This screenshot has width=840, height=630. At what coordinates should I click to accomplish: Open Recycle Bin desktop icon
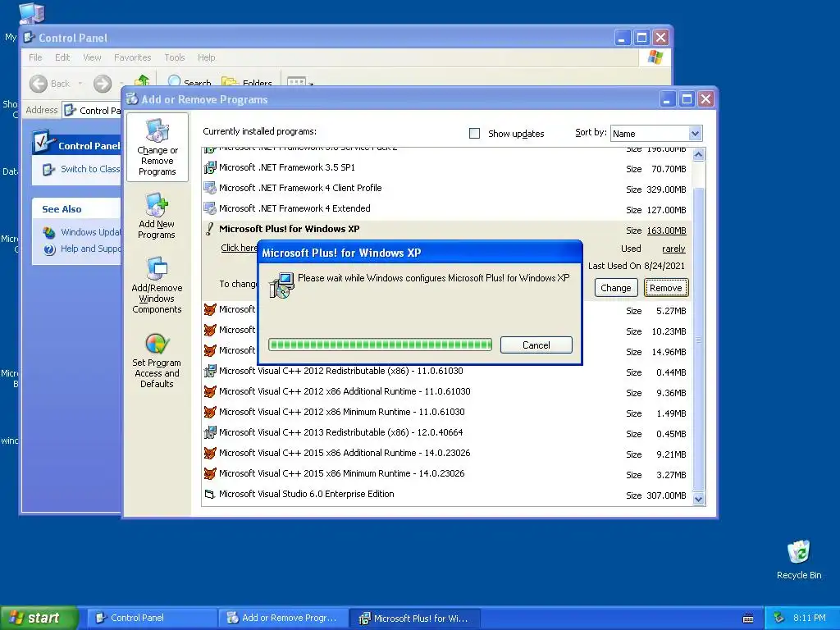[799, 559]
